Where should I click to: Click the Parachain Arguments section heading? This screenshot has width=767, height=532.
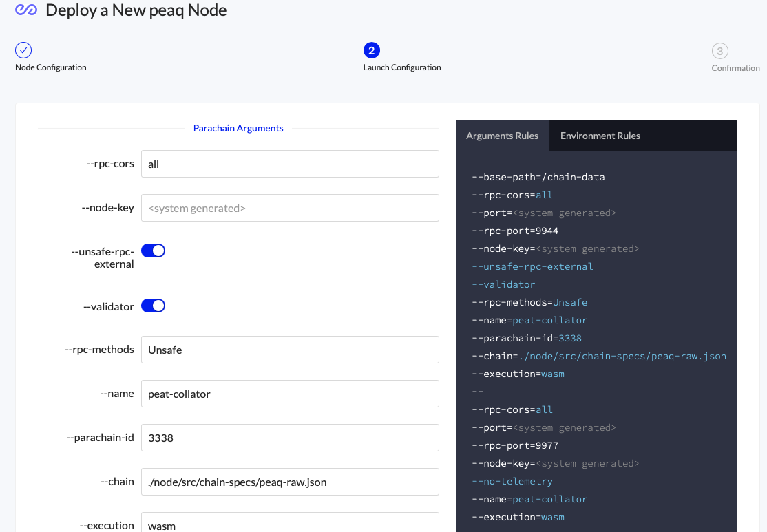pos(238,128)
